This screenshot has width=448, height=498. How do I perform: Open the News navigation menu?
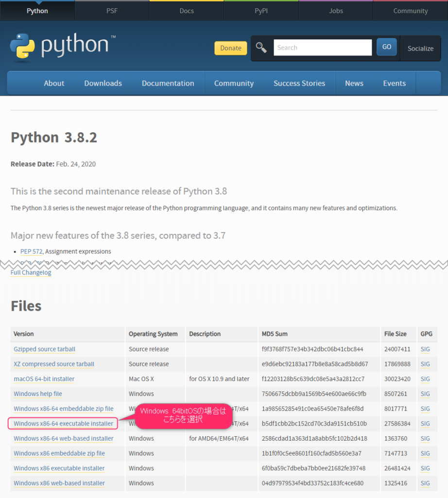pos(354,83)
